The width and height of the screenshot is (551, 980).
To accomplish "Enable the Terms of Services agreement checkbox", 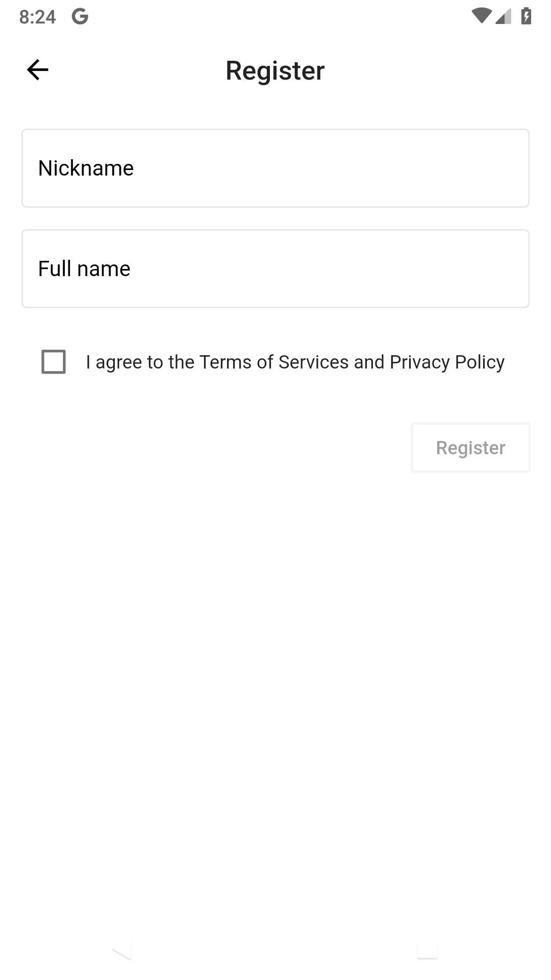I will coord(54,362).
